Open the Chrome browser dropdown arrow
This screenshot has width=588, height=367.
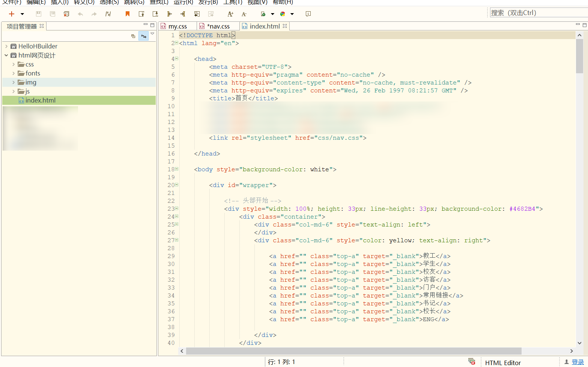pos(292,14)
